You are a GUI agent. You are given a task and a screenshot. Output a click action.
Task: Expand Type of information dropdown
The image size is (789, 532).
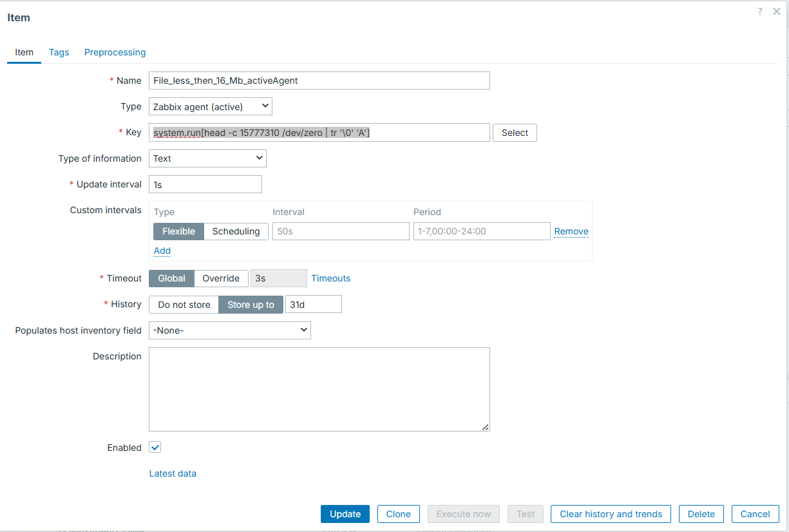click(x=207, y=158)
